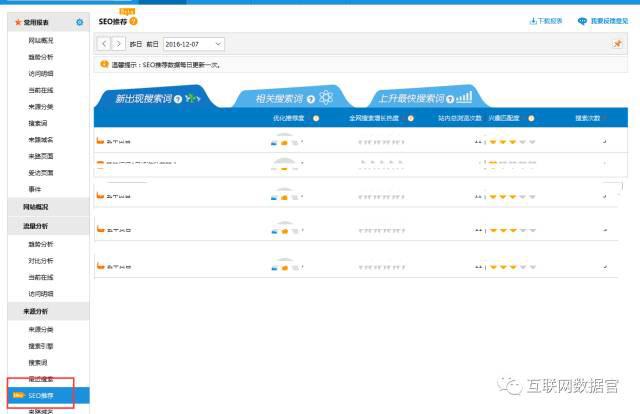Switch to the 上升最快搜索词 tab
Viewport: 640px width, 414px height.
point(410,98)
